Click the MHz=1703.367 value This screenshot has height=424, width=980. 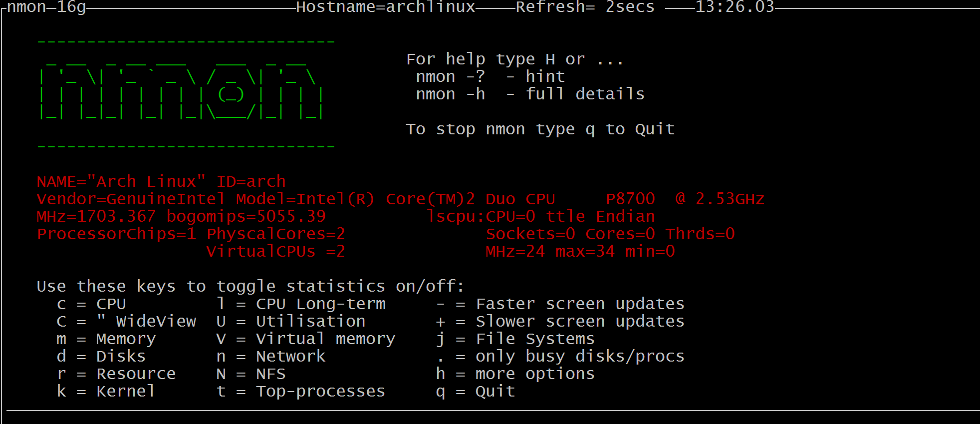pos(96,216)
